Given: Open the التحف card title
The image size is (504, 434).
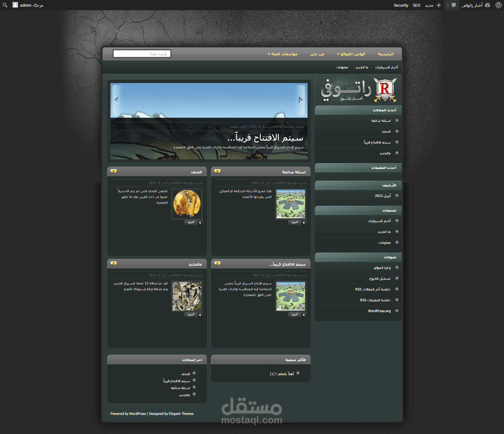Looking at the screenshot, I should pyautogui.click(x=196, y=172).
